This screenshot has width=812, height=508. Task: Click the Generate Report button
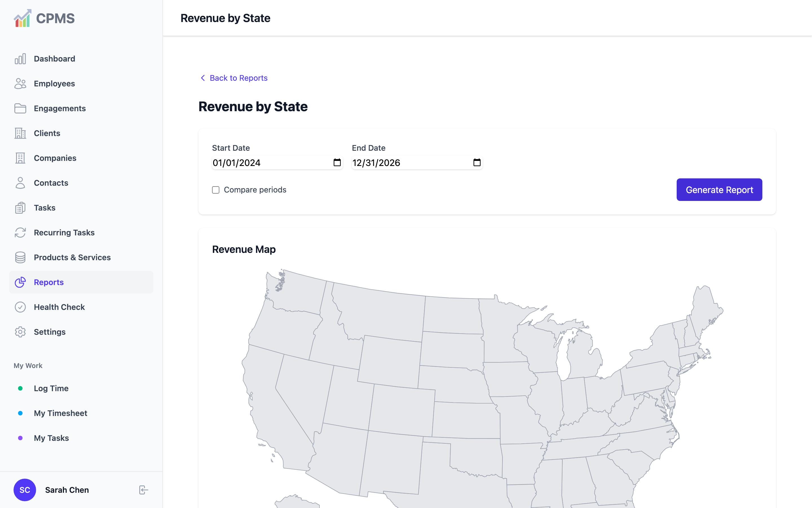(x=719, y=190)
